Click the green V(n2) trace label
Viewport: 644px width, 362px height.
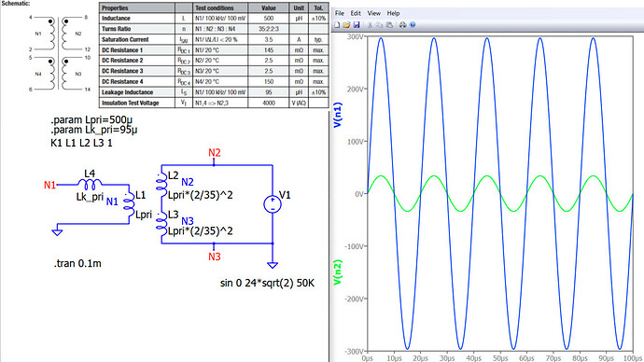click(337, 272)
